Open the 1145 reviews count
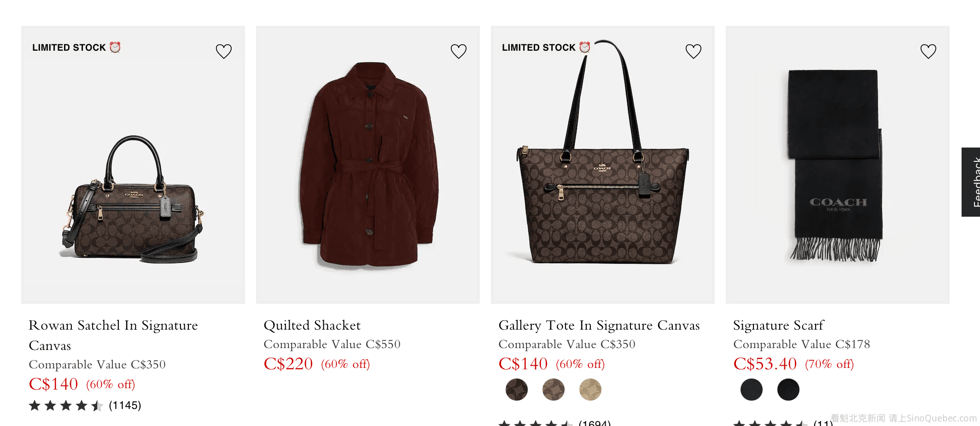Image resolution: width=980 pixels, height=426 pixels. tap(125, 406)
